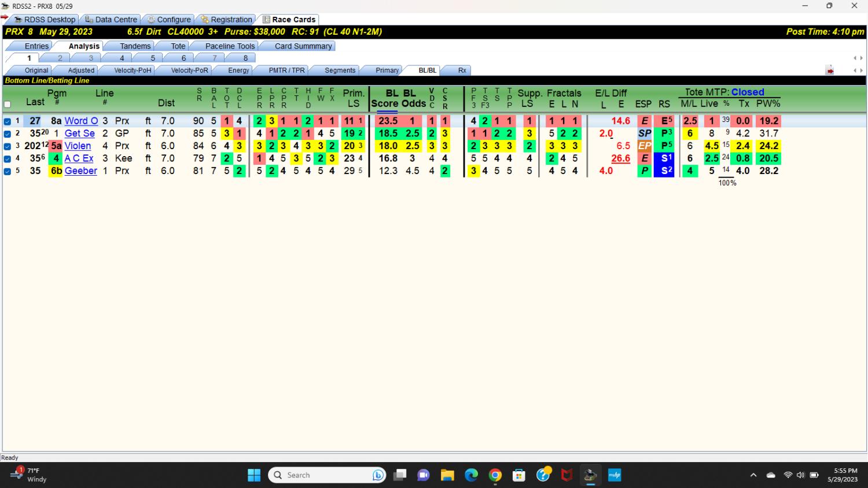The image size is (868, 488).
Task: Open the Paceline Tools tab
Action: click(x=230, y=46)
